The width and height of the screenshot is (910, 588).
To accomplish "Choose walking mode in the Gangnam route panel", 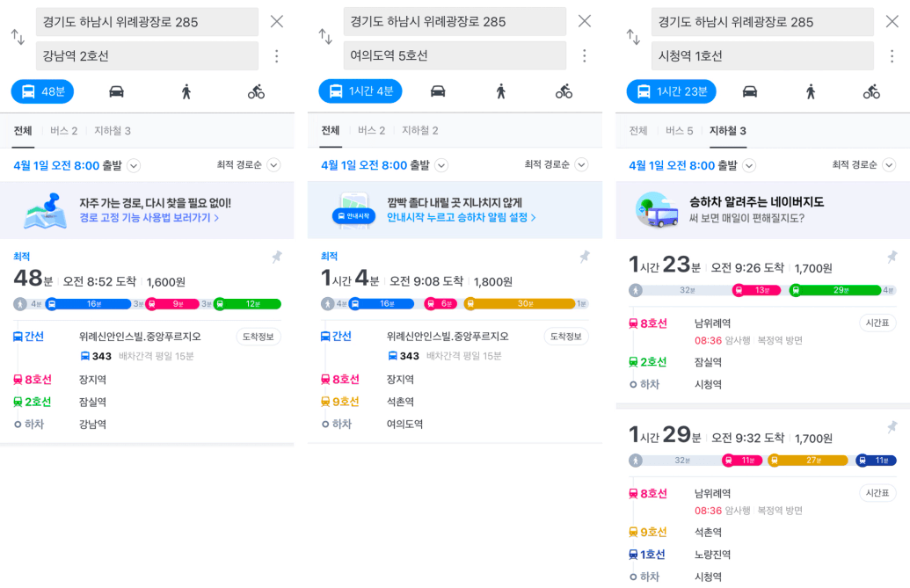I will click(186, 91).
